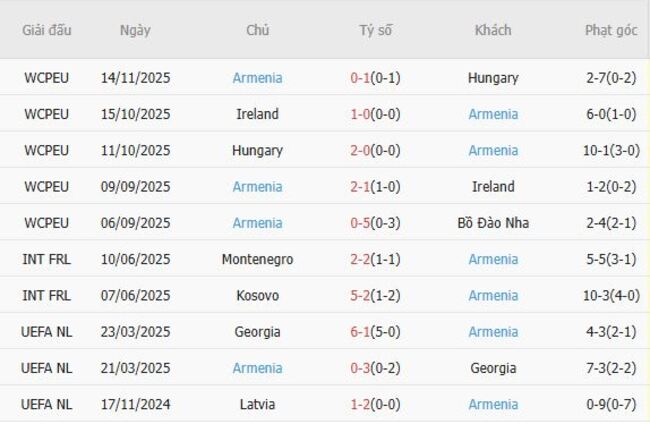650x424 pixels.
Task: Open Armenia away link against Montenegro
Action: (493, 259)
